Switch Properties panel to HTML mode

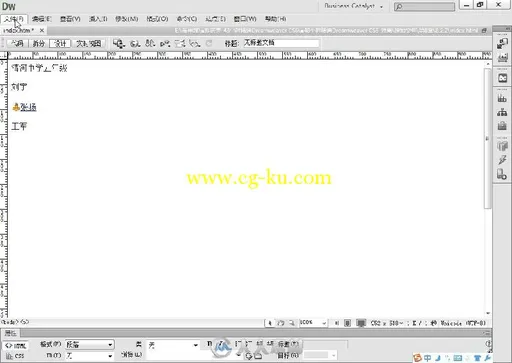[16, 345]
